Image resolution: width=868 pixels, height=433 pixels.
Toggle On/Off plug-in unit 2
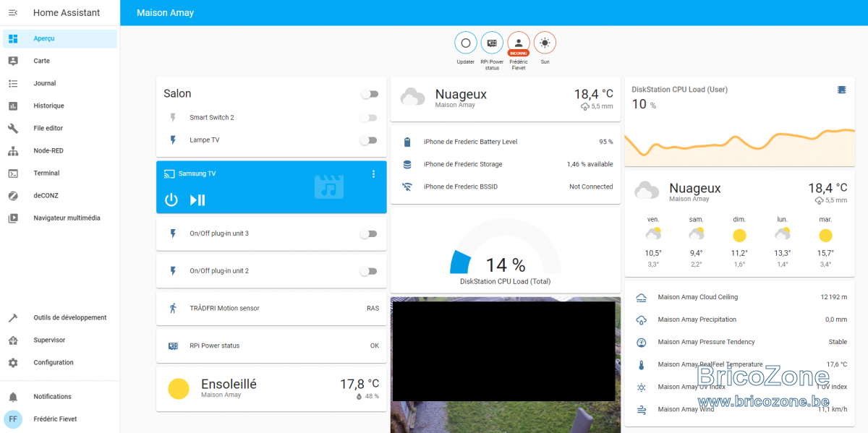[369, 271]
